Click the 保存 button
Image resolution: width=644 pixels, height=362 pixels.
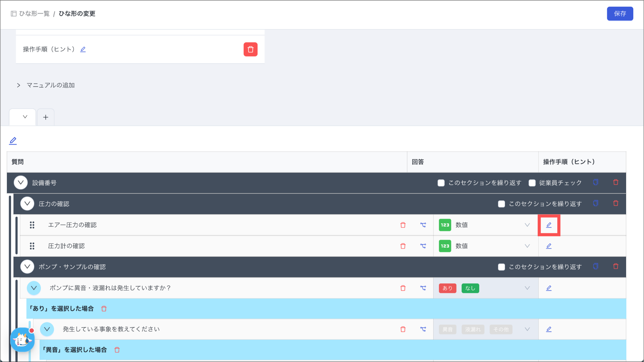tap(619, 14)
